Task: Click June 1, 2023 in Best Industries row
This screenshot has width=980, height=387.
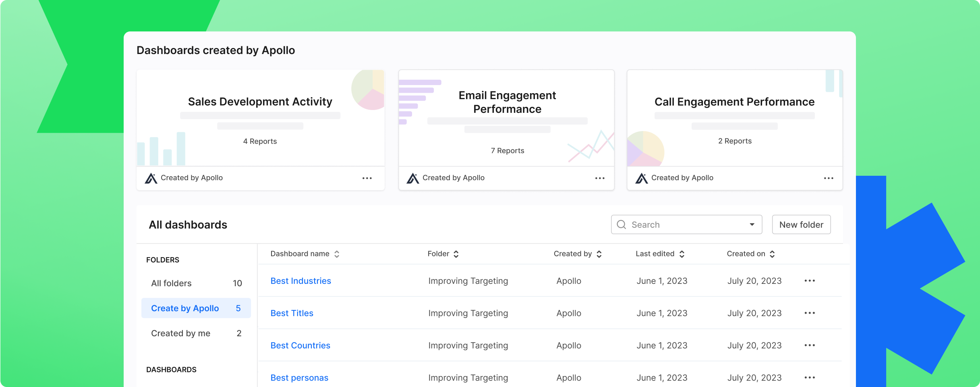Action: [x=662, y=281]
